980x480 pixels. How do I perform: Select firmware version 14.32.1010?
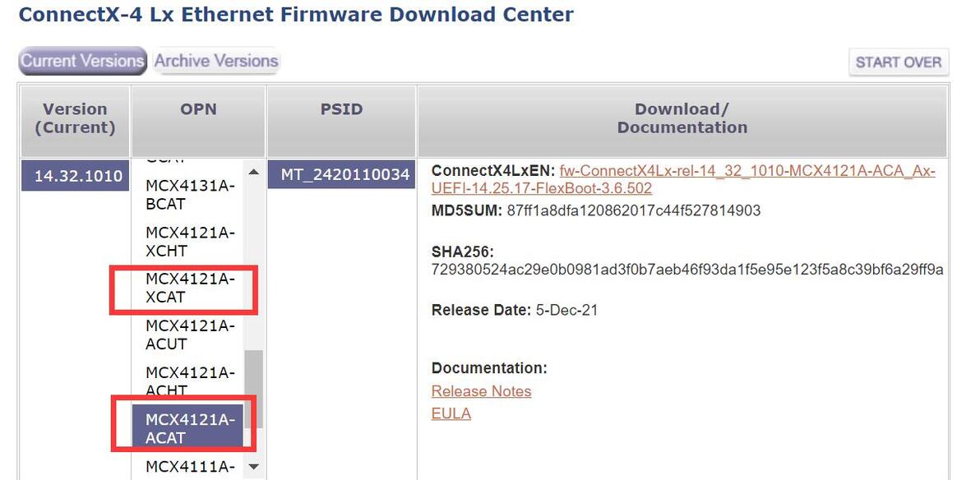(x=73, y=176)
